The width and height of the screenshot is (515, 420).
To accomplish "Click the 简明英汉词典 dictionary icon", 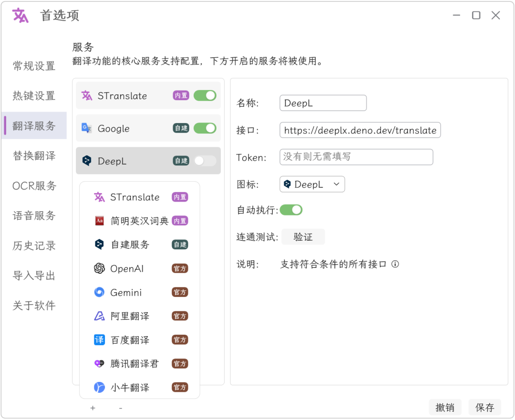I will (99, 221).
